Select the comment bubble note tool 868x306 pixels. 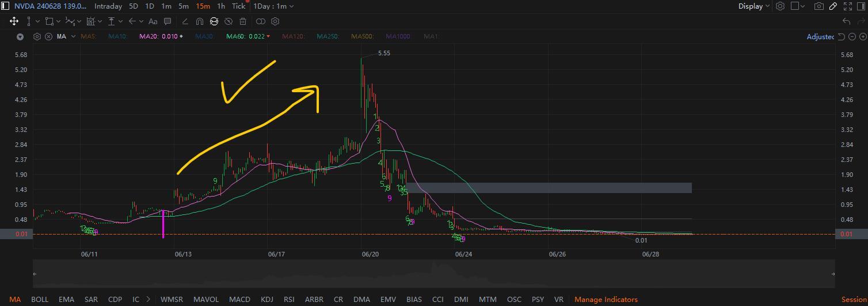click(x=167, y=21)
